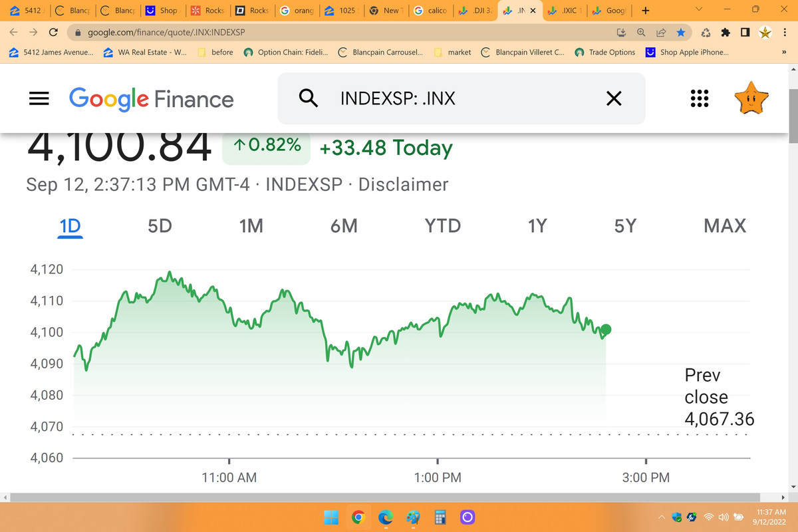The image size is (798, 532).
Task: Click the forward navigation arrow
Action: 33,31
